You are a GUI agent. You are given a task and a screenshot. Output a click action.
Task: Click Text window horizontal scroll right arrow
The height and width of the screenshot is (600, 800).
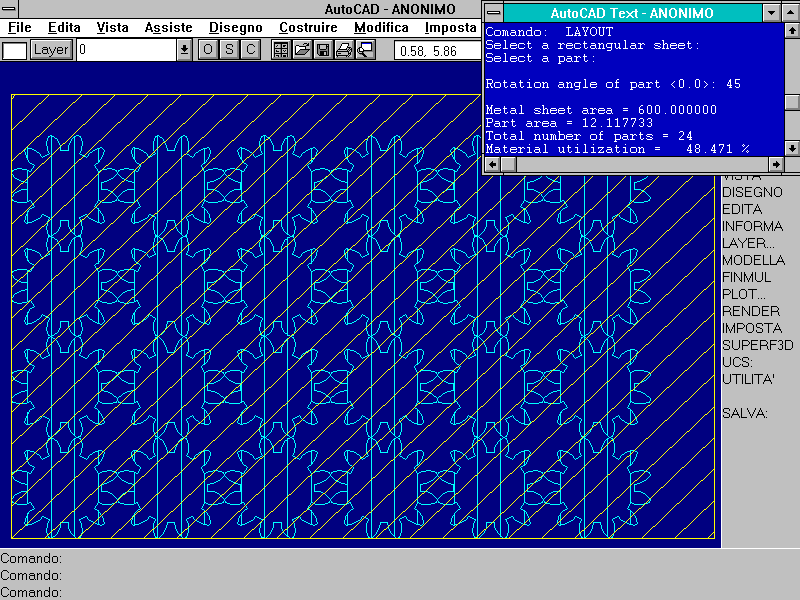(x=776, y=164)
